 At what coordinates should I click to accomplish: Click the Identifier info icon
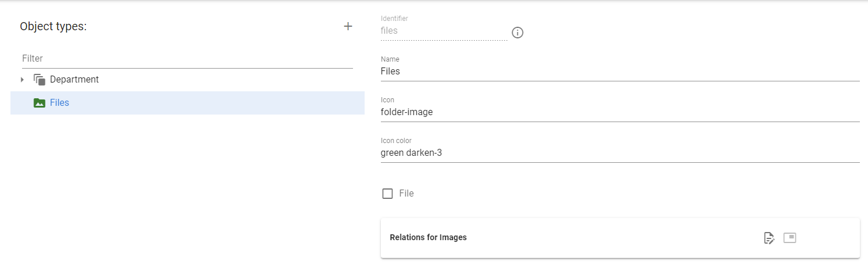517,33
